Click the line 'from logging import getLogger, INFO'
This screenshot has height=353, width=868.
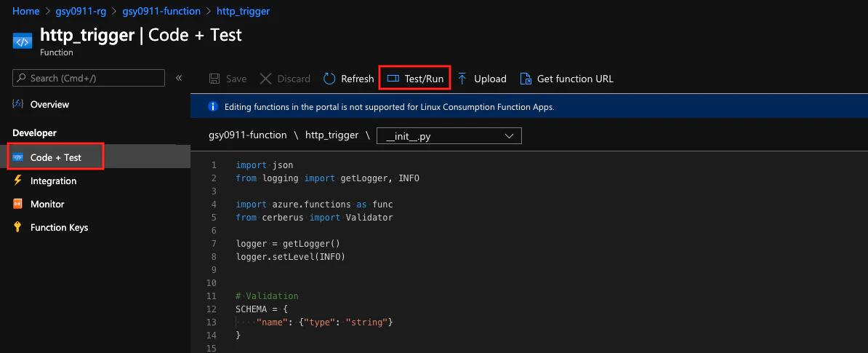tap(328, 178)
